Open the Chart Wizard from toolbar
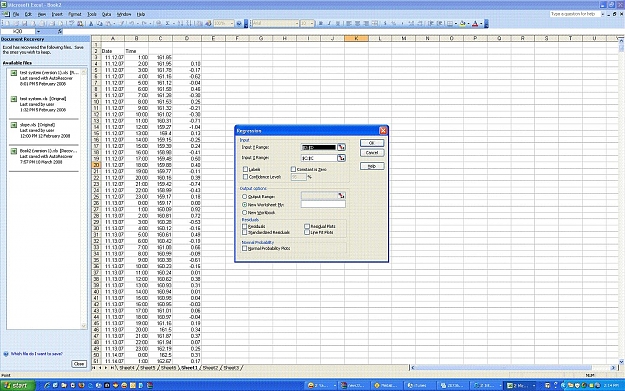625x391 pixels. (x=199, y=23)
